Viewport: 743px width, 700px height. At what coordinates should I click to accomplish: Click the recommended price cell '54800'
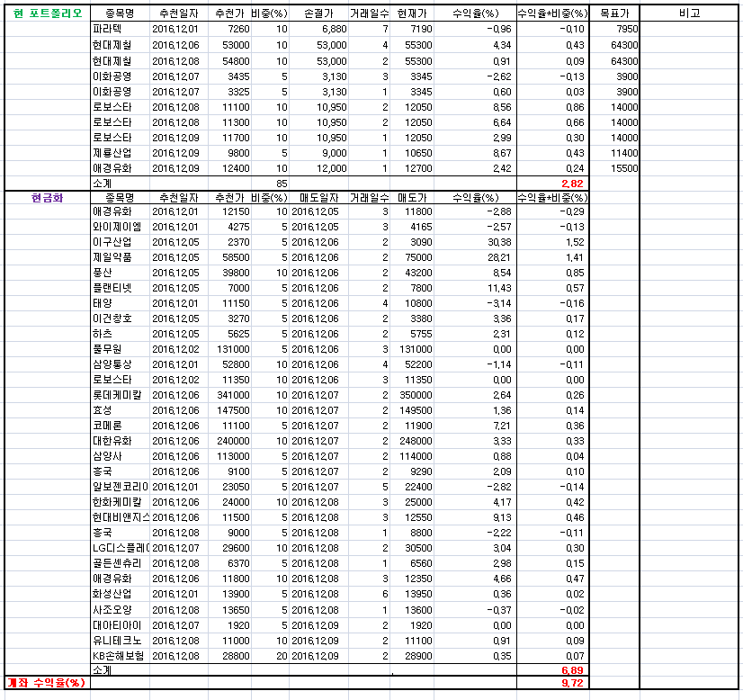coord(236,61)
